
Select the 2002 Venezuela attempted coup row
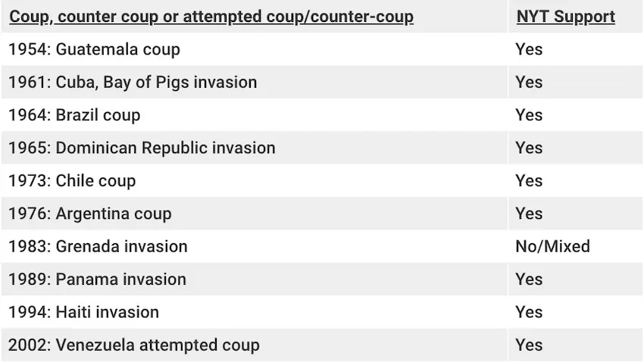tap(322, 345)
